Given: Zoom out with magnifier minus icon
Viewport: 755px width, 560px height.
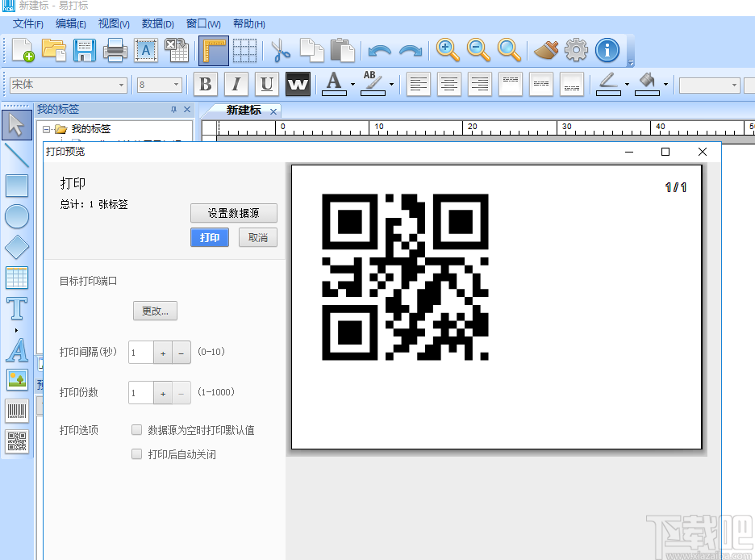Looking at the screenshot, I should click(x=478, y=50).
